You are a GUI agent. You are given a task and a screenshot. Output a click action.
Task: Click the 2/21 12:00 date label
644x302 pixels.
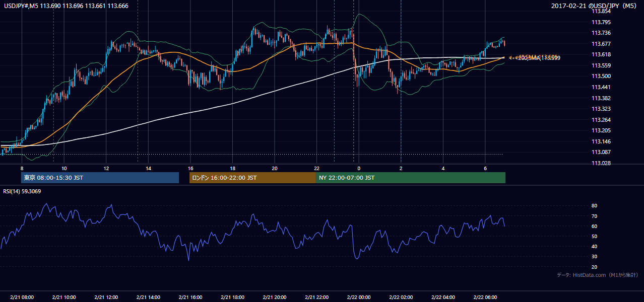click(x=106, y=297)
